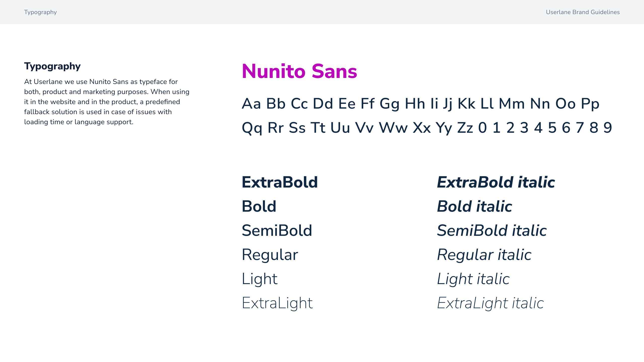Select the upright Bold weight sample
644x362 pixels.
tap(259, 206)
